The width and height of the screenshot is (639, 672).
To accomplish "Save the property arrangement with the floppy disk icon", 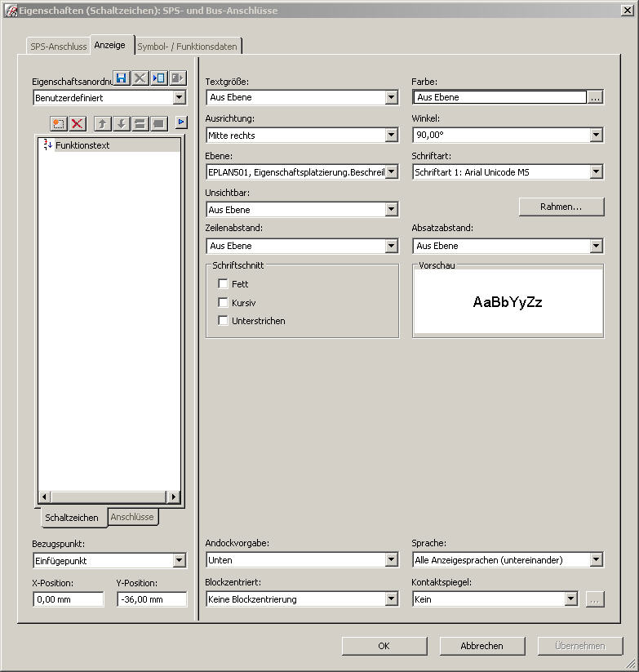I will click(122, 78).
